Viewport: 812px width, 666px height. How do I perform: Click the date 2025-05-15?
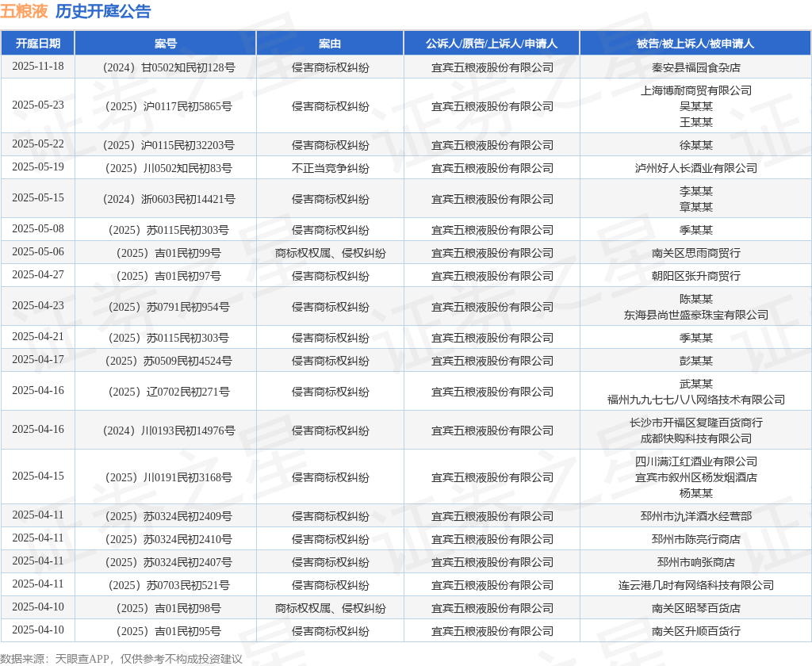[38, 198]
